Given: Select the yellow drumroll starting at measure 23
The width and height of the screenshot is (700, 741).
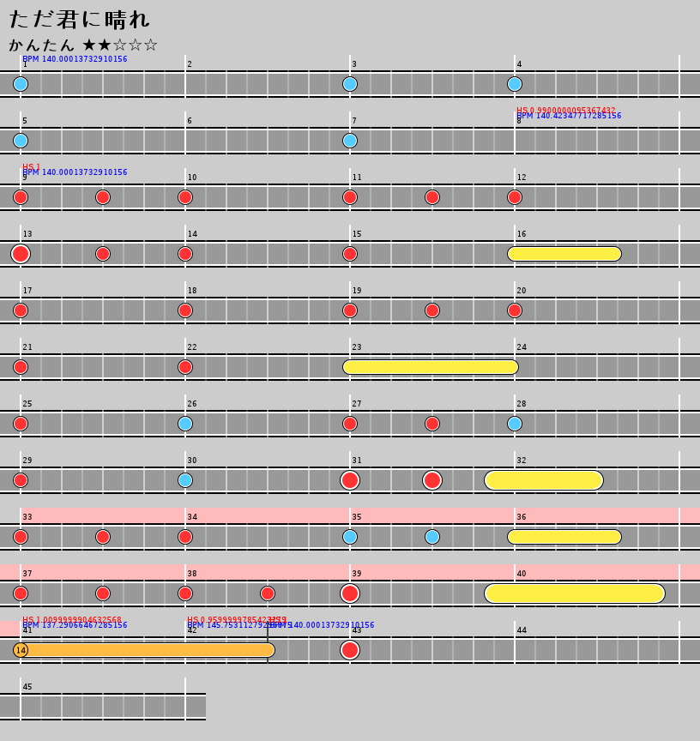Looking at the screenshot, I should coord(431,367).
